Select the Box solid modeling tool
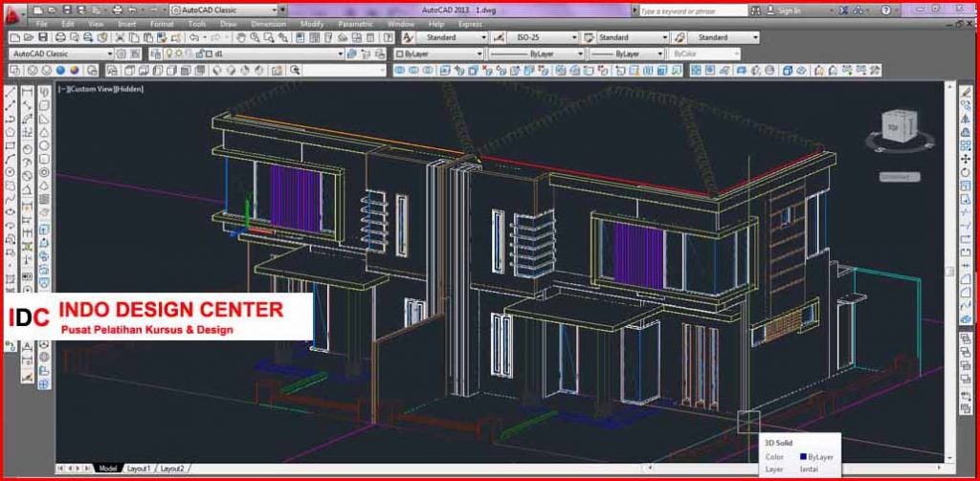The height and width of the screenshot is (481, 980). coord(44,106)
